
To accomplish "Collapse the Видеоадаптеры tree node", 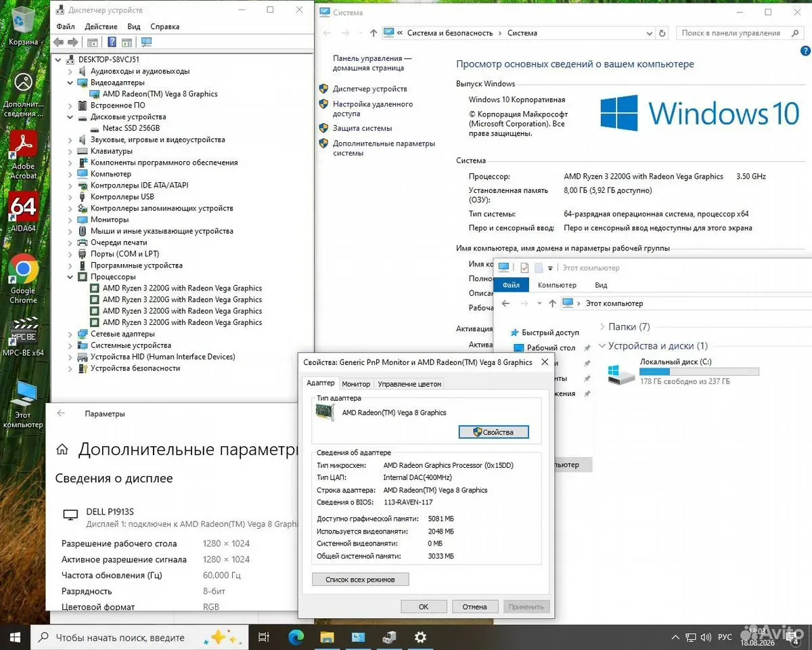I will pyautogui.click(x=70, y=83).
